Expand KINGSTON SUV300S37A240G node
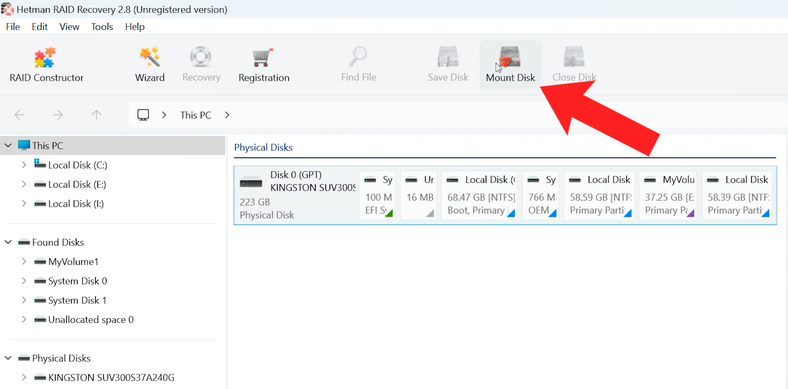 pyautogui.click(x=24, y=377)
